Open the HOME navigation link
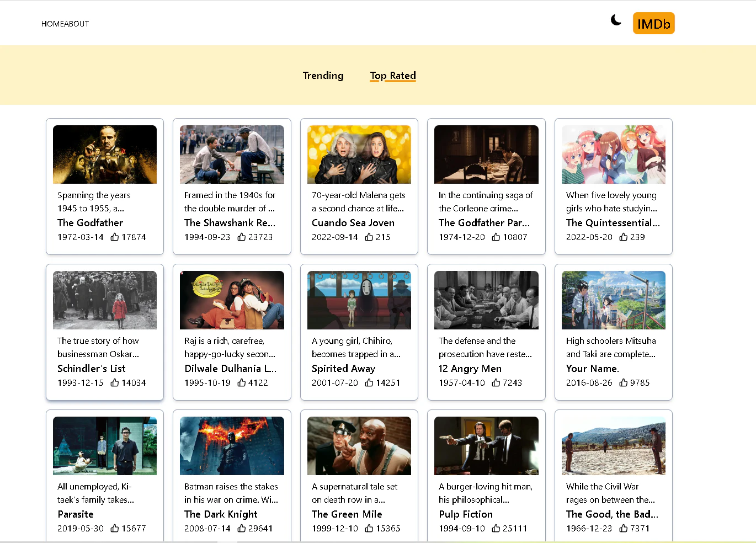The image size is (756, 543). [52, 24]
